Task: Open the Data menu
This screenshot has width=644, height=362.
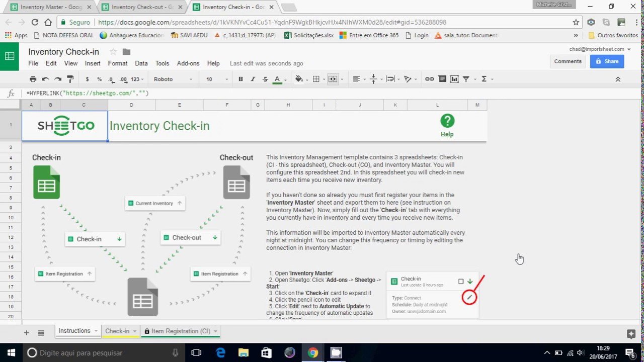Action: (141, 63)
